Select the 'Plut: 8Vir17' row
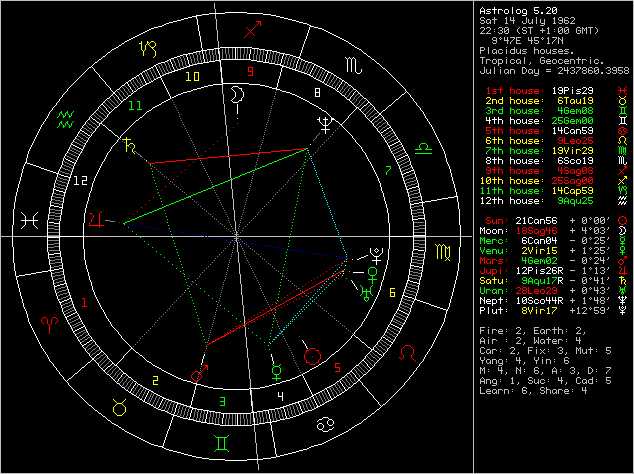The width and height of the screenshot is (634, 474). click(x=554, y=311)
